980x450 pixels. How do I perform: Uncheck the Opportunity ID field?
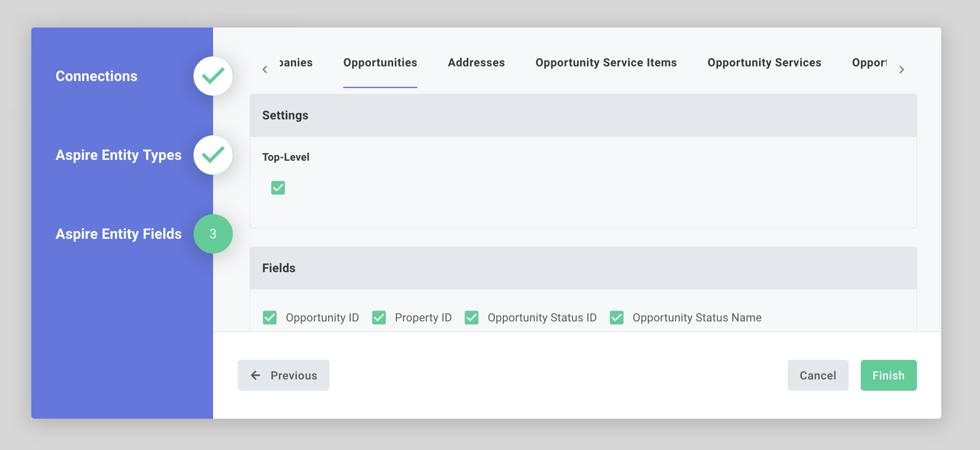269,317
